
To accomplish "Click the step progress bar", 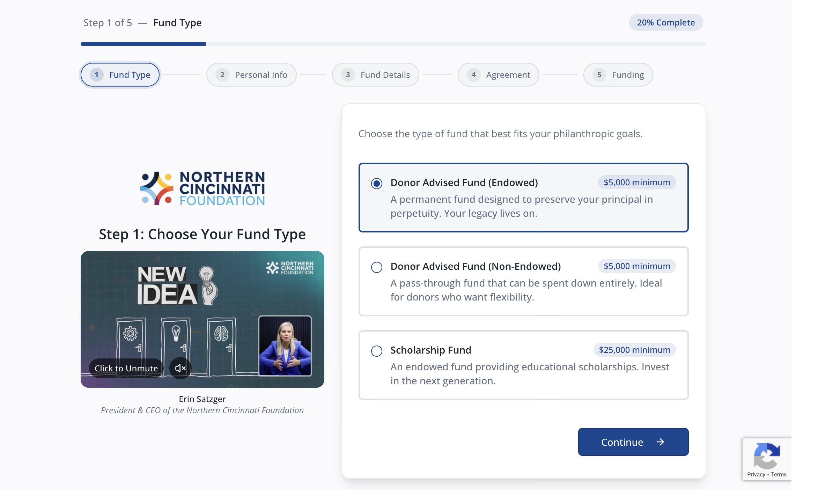I will pos(393,44).
